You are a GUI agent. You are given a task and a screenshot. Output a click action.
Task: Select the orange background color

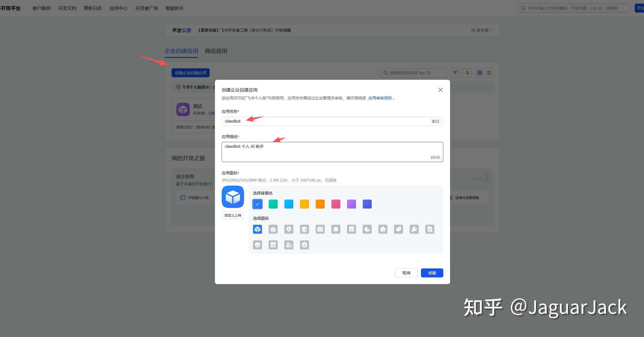click(x=320, y=204)
